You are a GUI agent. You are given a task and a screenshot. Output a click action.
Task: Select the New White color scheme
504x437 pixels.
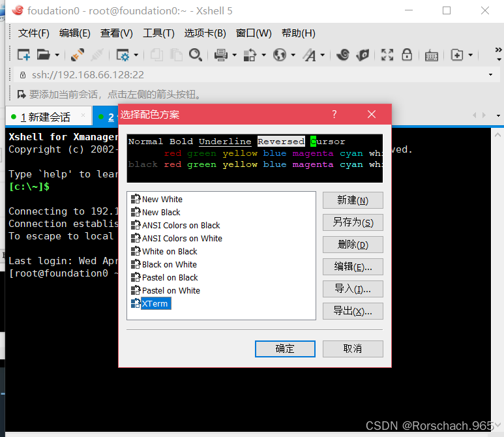pos(162,200)
